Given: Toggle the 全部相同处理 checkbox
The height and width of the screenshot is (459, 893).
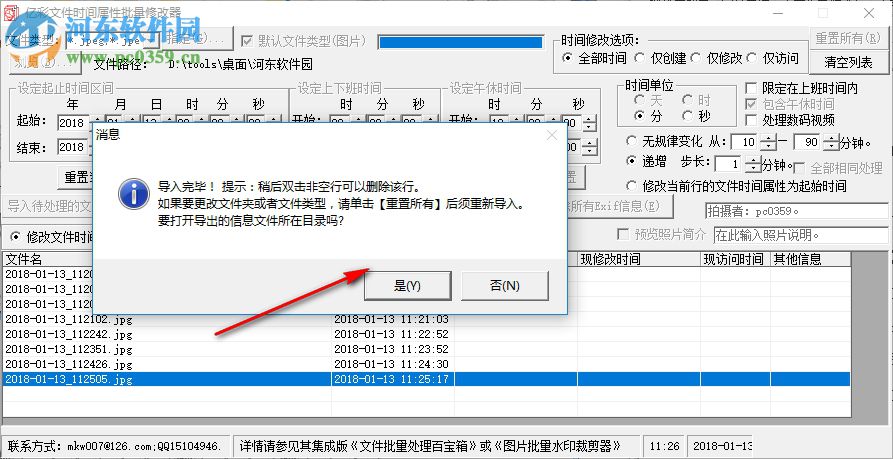Looking at the screenshot, I should click(837, 169).
